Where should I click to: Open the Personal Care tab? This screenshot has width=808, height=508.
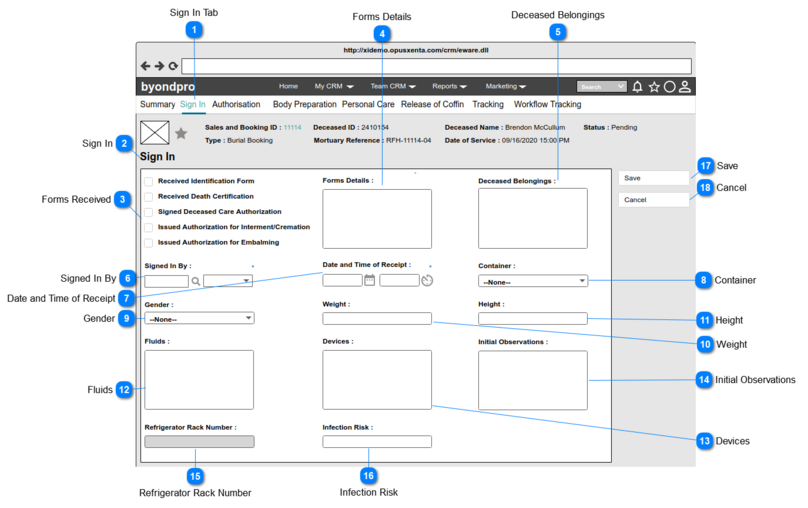368,105
